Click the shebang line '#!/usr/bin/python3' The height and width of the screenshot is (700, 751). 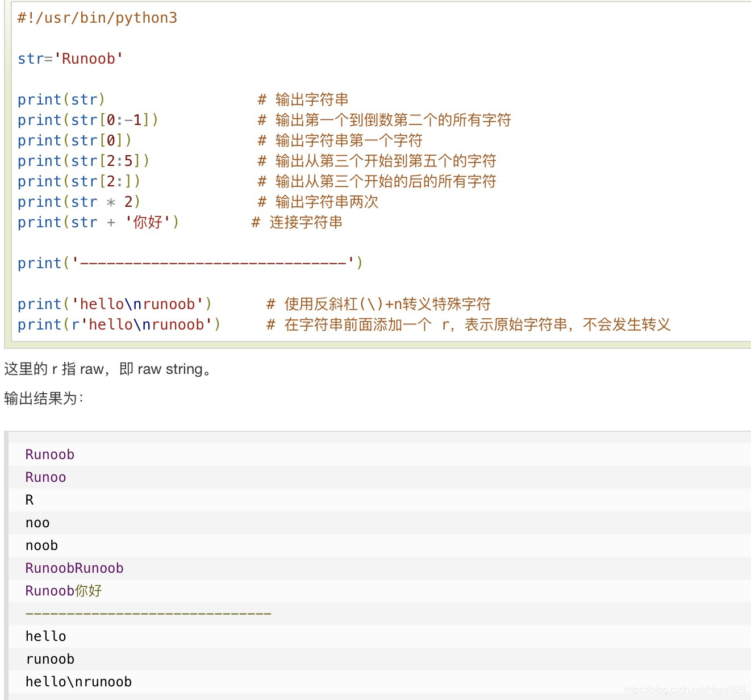coord(97,18)
